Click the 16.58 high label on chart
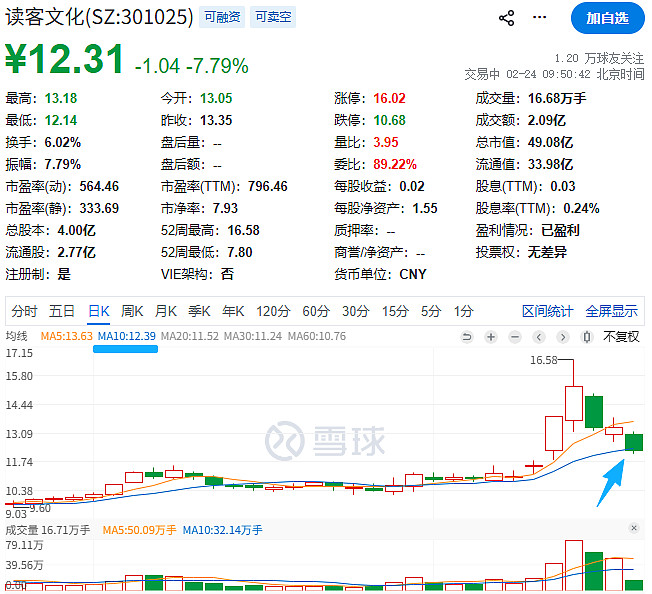The width and height of the screenshot is (652, 594). [543, 360]
